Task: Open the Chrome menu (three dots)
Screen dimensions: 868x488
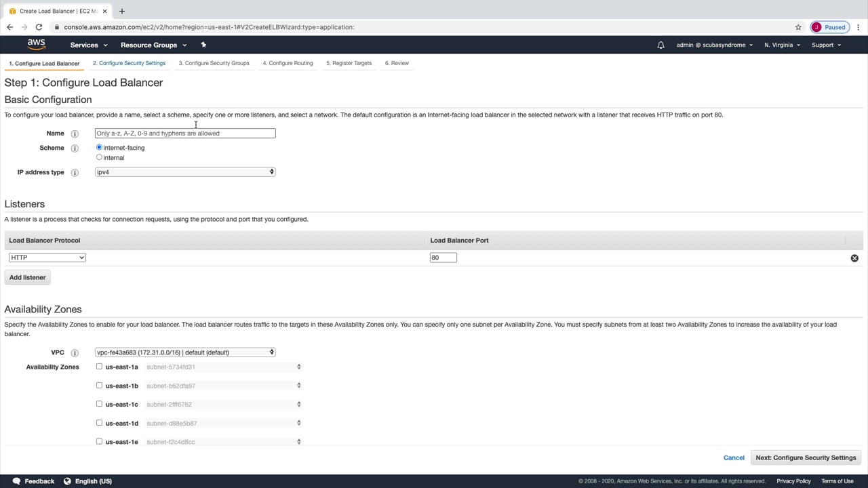Action: 859,27
